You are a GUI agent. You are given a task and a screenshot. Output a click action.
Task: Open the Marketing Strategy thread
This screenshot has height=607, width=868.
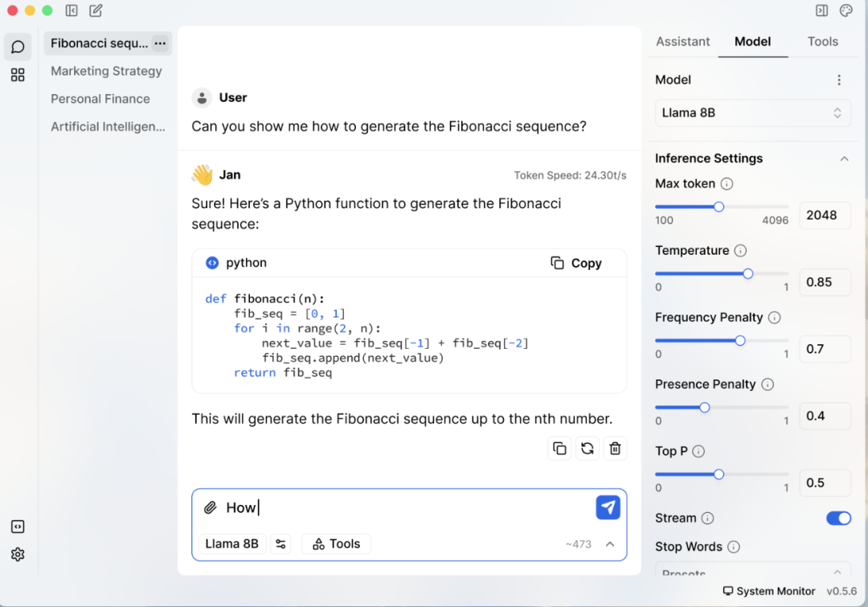[x=107, y=71]
